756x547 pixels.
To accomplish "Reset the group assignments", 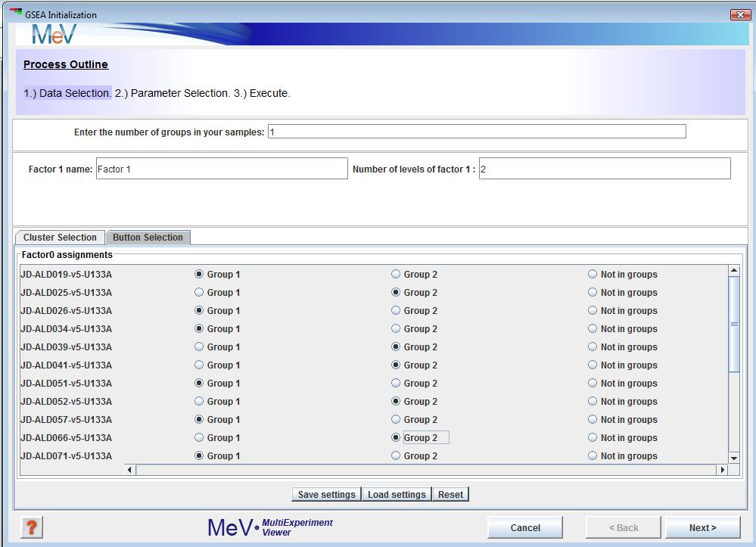I will 450,495.
